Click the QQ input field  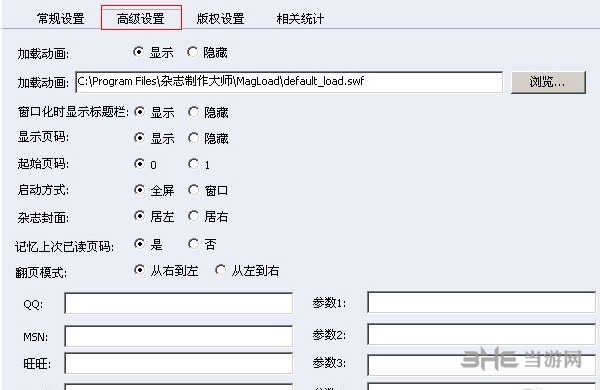pyautogui.click(x=179, y=303)
